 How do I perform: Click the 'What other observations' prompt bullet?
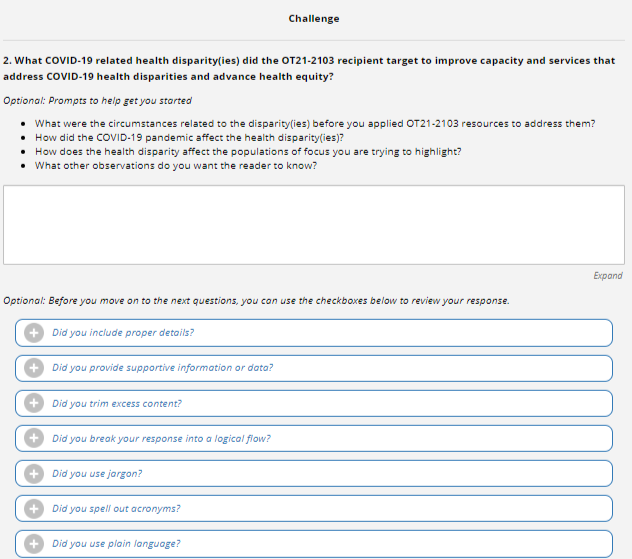coord(175,166)
